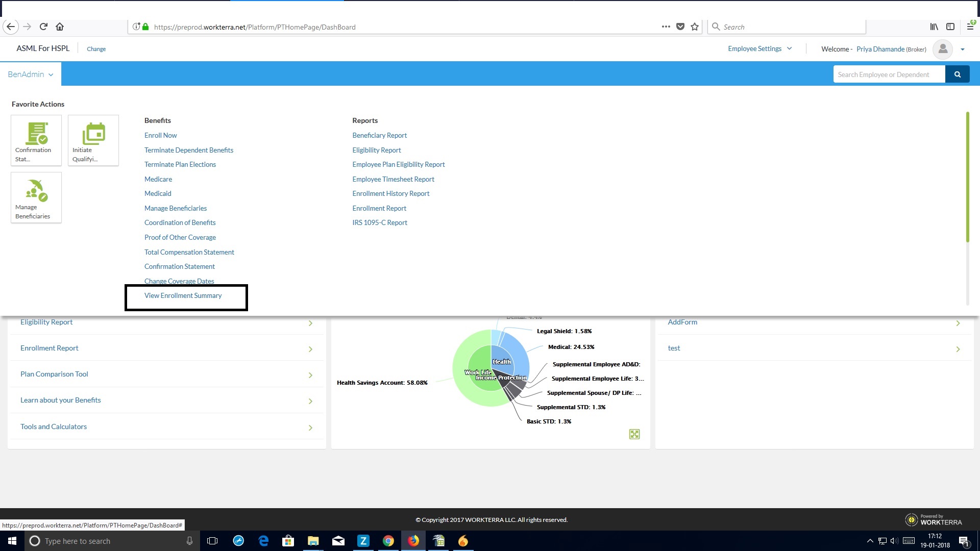Image resolution: width=980 pixels, height=551 pixels.
Task: Click the Change company link
Action: coord(96,49)
